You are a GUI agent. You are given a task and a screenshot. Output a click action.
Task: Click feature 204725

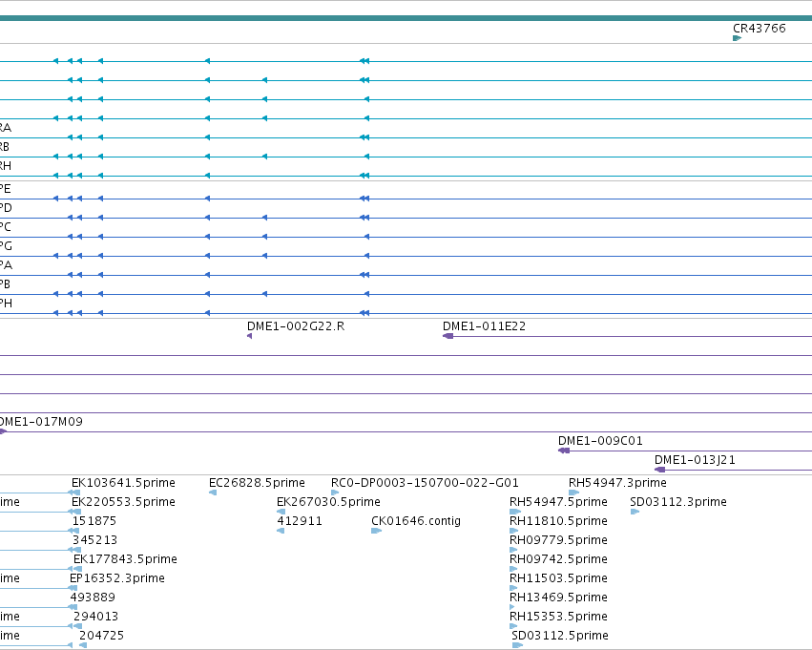101,636
